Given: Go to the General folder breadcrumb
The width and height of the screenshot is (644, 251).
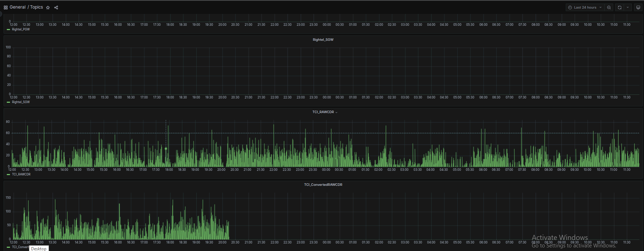Looking at the screenshot, I should [18, 7].
